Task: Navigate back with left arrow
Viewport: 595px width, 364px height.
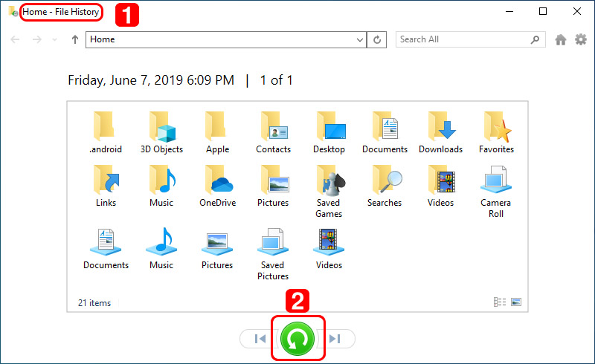Action: 15,39
